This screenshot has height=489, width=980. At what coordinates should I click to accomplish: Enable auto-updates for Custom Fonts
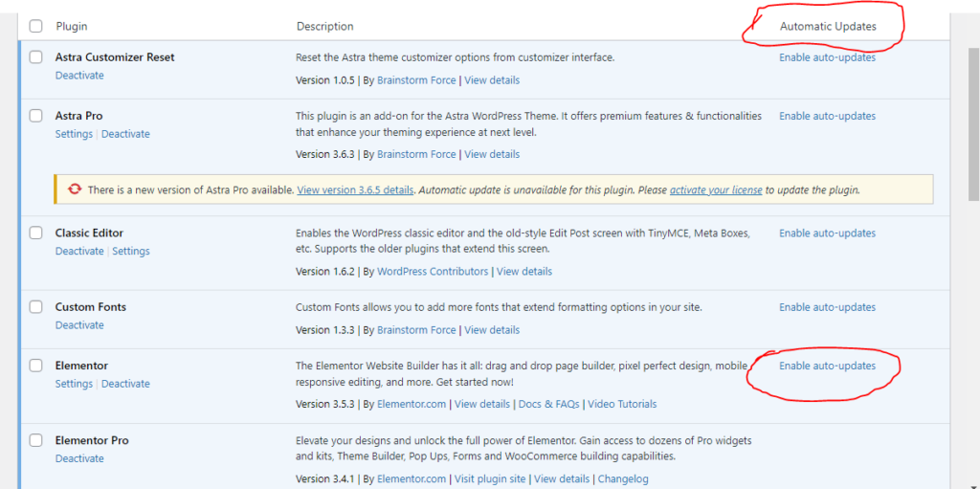(828, 307)
